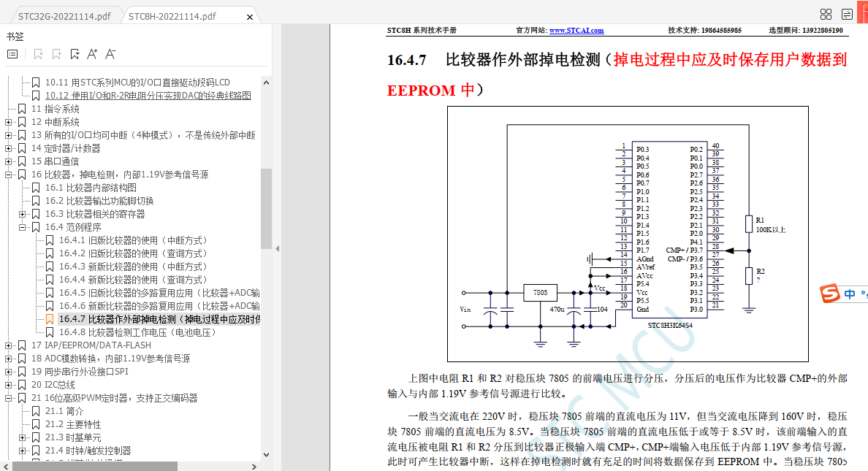Expand bookmark 12 中断系统
868x471 pixels.
coord(8,123)
